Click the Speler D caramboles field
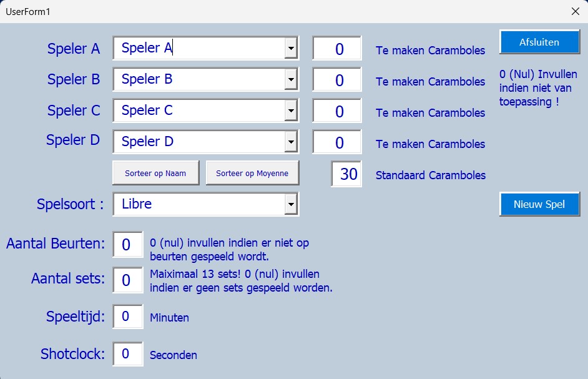Image resolution: width=588 pixels, height=379 pixels. (x=337, y=142)
